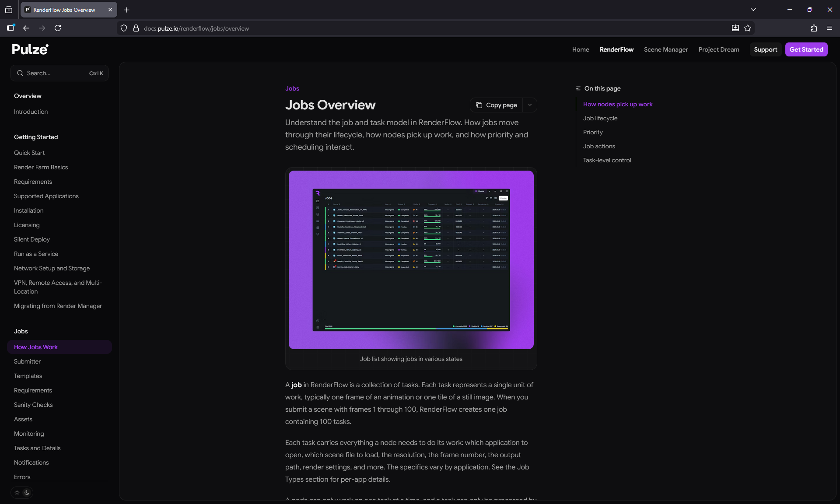Click the browser forward arrow

(x=42, y=28)
